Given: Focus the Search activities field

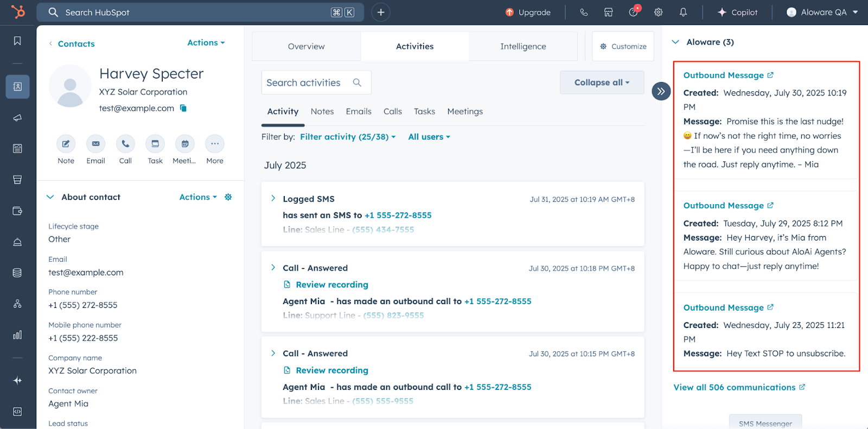Looking at the screenshot, I should click(316, 83).
